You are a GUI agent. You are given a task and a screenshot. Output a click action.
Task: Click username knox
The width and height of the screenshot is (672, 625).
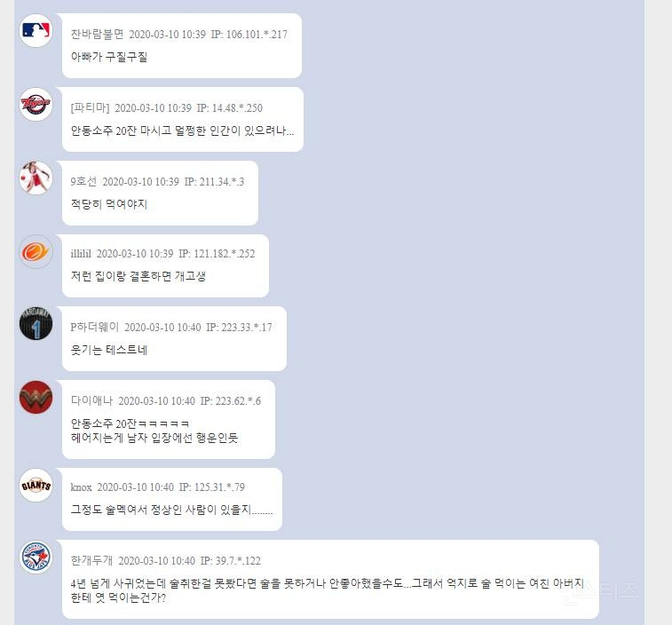pyautogui.click(x=82, y=487)
